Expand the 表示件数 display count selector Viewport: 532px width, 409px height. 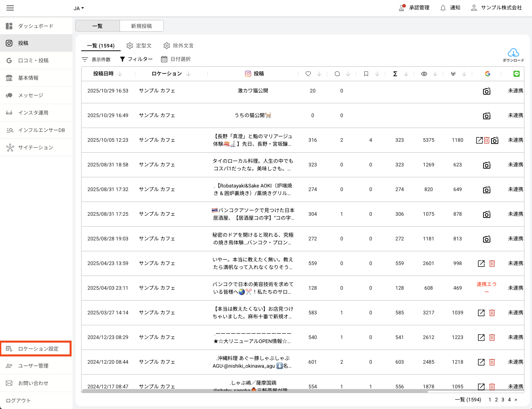[x=96, y=59]
